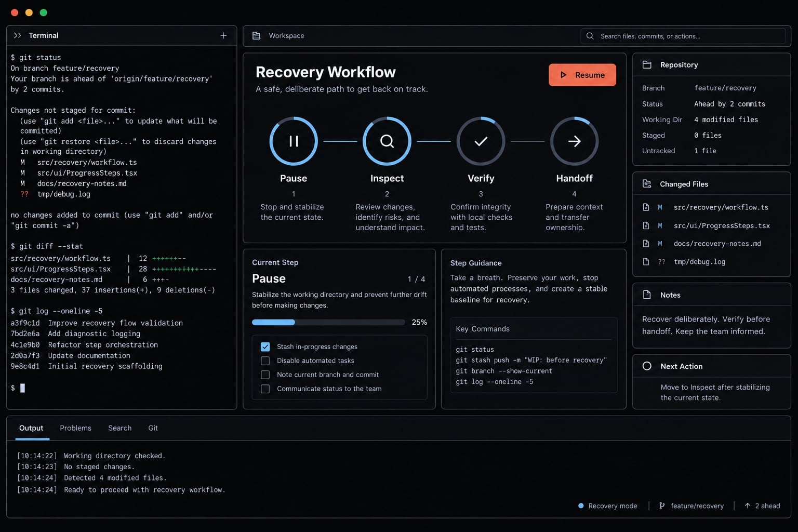The image size is (798, 532).
Task: Focus the search files, commits, or actions field
Action: click(x=683, y=36)
